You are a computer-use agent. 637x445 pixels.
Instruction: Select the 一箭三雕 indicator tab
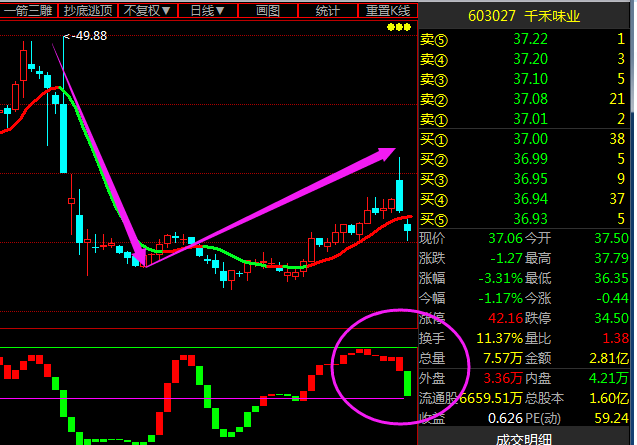tap(29, 10)
